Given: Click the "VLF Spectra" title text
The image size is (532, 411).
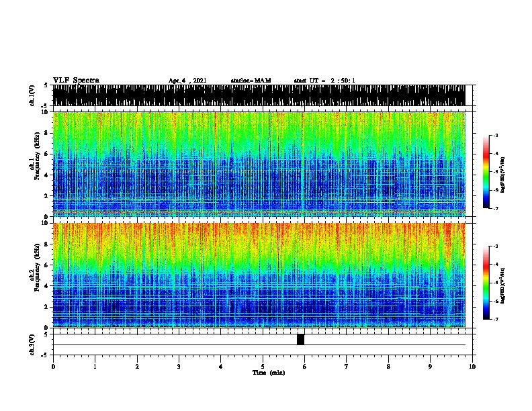Looking at the screenshot, I should (76, 81).
